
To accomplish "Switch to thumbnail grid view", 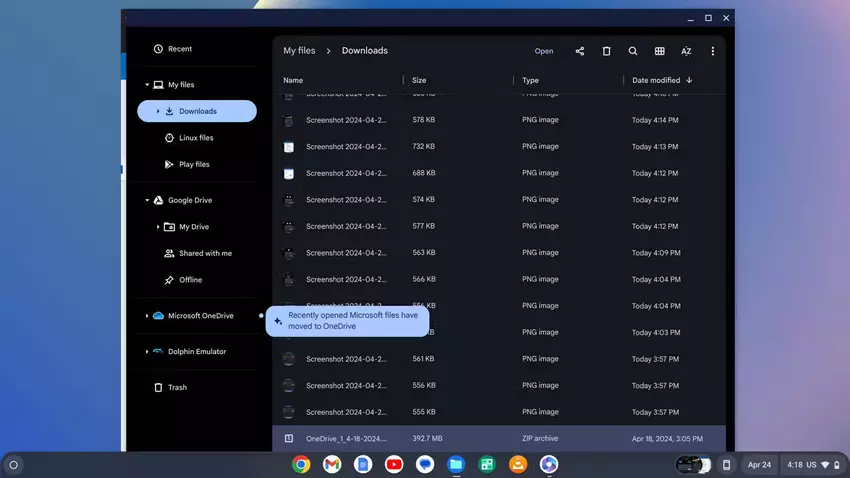I will 660,51.
